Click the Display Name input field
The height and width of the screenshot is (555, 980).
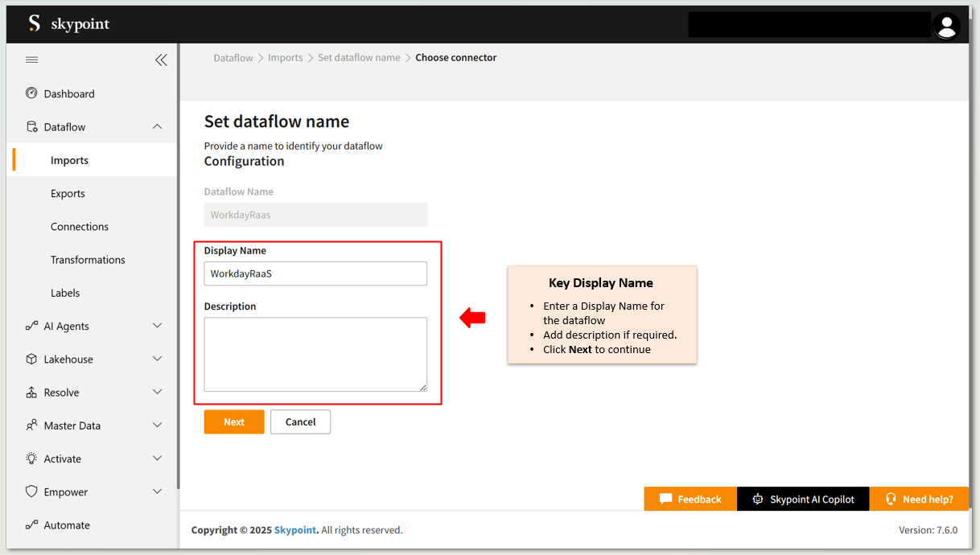pyautogui.click(x=315, y=273)
